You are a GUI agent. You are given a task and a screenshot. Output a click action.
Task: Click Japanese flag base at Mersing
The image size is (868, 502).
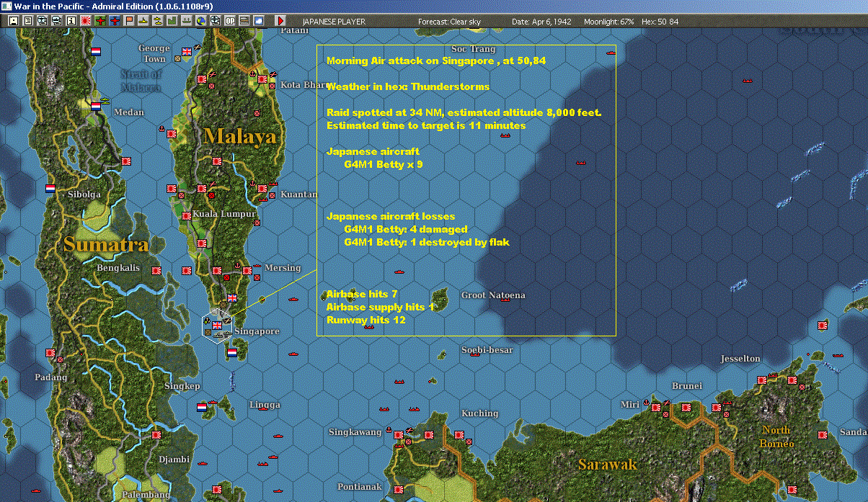(247, 271)
